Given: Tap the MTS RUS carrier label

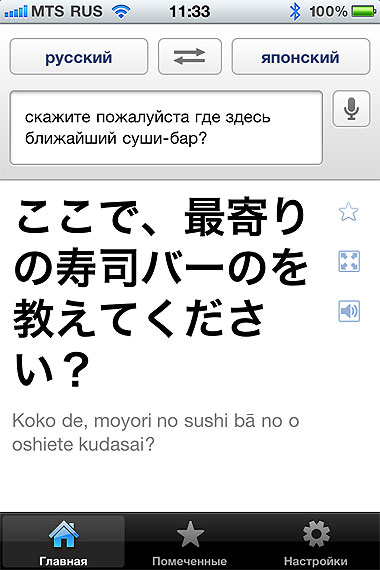Looking at the screenshot, I should tap(67, 11).
